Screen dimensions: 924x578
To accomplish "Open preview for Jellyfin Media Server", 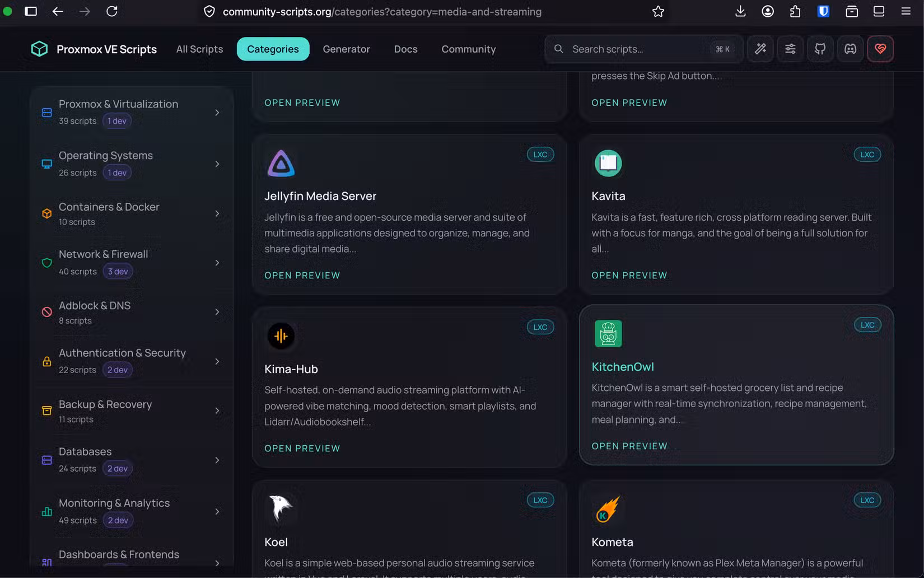I will [302, 275].
